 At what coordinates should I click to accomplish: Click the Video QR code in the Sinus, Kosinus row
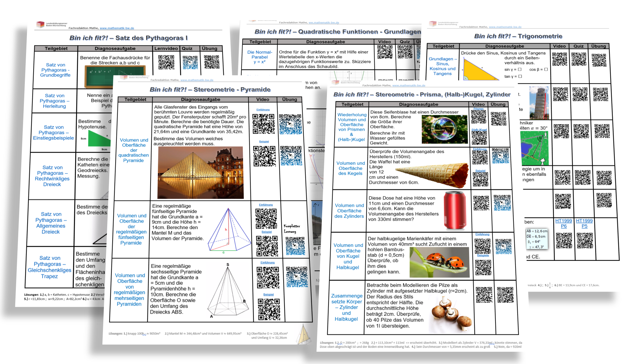point(560,59)
